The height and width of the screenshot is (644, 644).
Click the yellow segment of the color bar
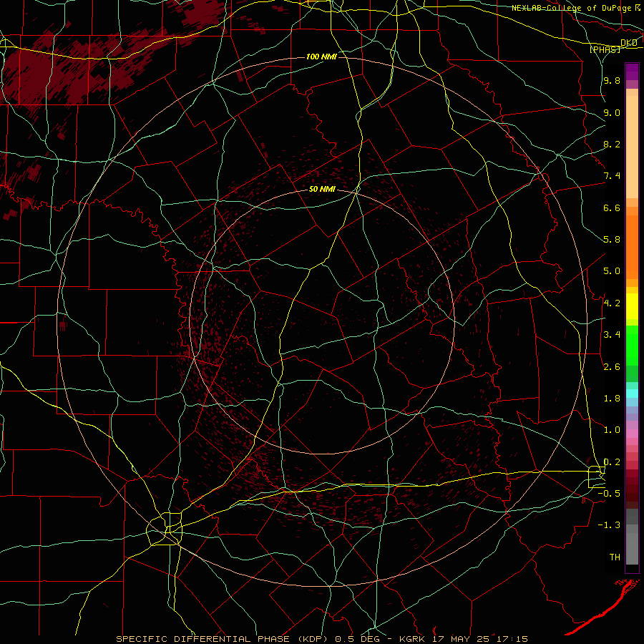[x=632, y=306]
